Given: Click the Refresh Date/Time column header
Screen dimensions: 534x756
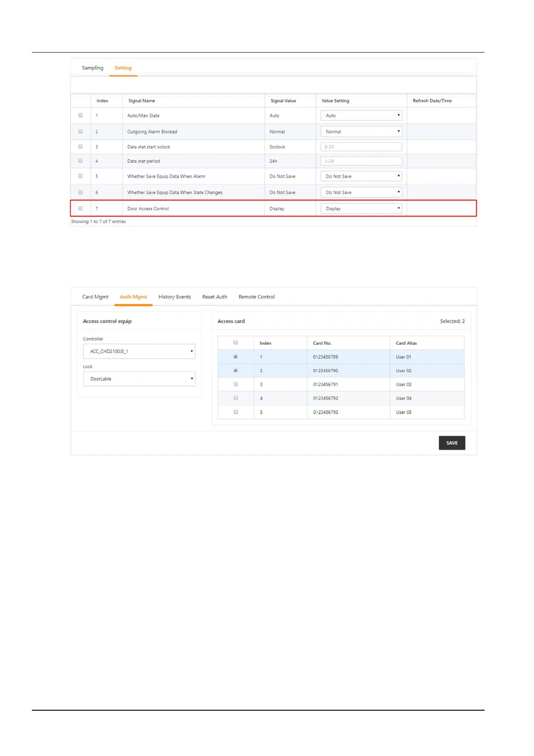Looking at the screenshot, I should 432,101.
